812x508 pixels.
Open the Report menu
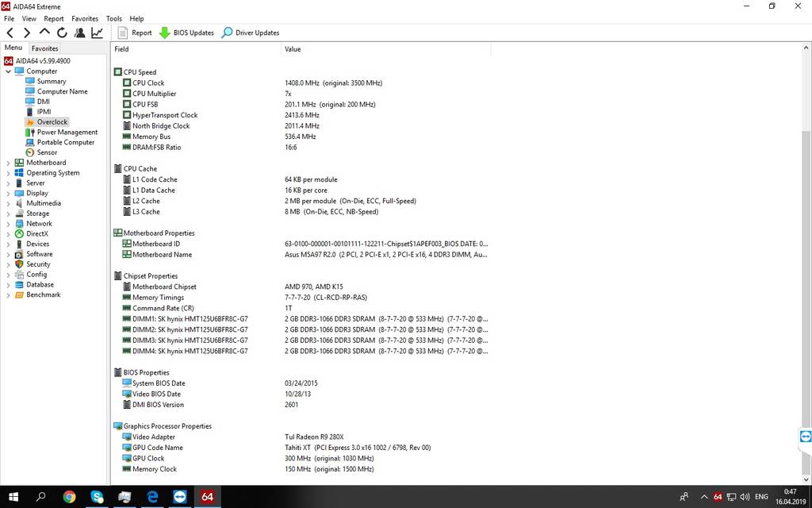pyautogui.click(x=54, y=19)
